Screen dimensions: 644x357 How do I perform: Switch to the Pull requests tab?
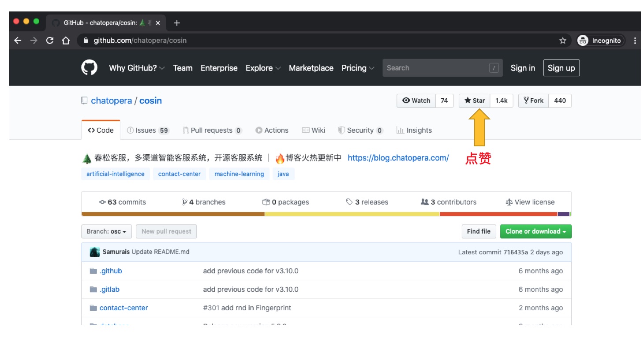[212, 130]
